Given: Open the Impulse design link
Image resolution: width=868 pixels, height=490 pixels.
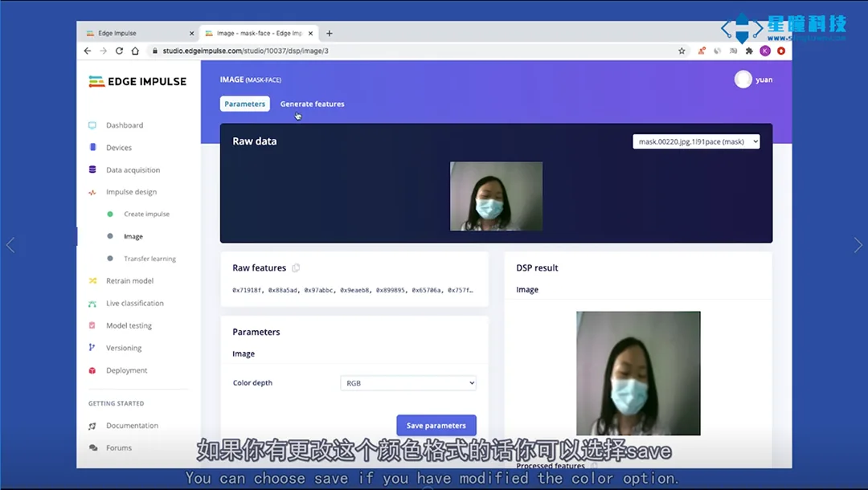Looking at the screenshot, I should coord(131,192).
